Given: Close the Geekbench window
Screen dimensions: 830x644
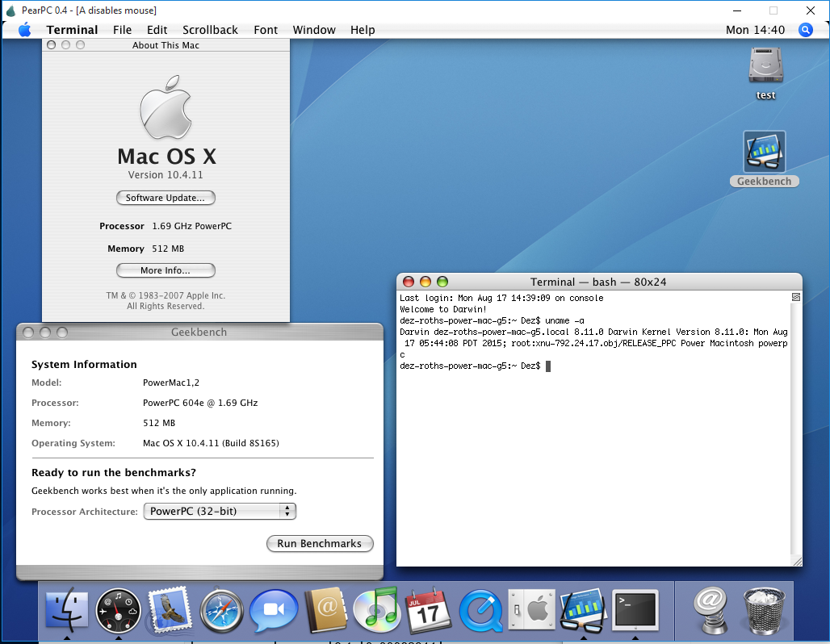Looking at the screenshot, I should point(28,332).
